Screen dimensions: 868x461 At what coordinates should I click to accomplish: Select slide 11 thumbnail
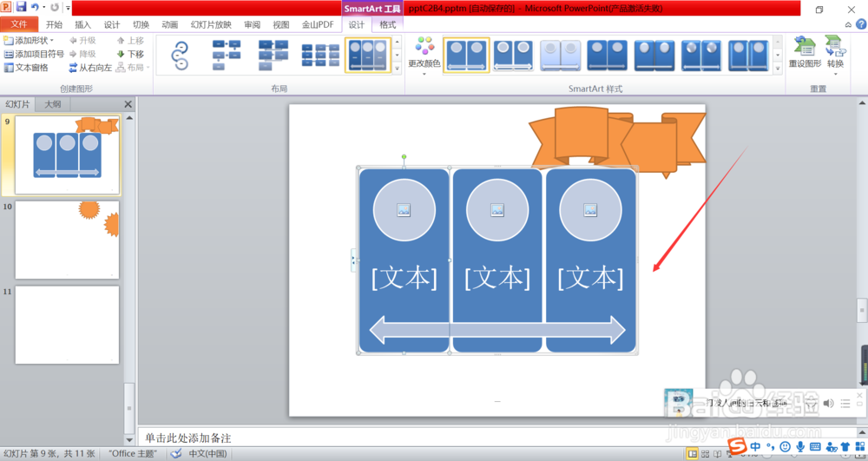[67, 325]
